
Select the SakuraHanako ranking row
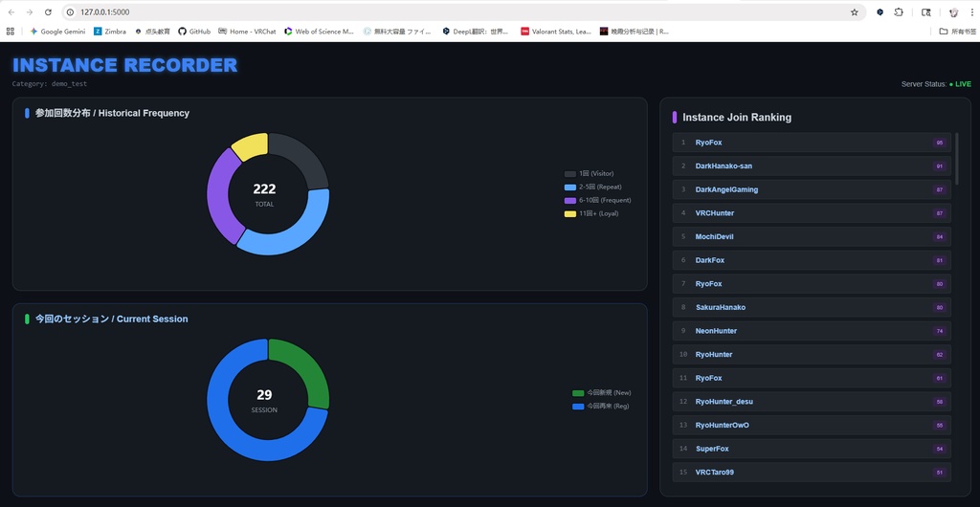coord(812,307)
